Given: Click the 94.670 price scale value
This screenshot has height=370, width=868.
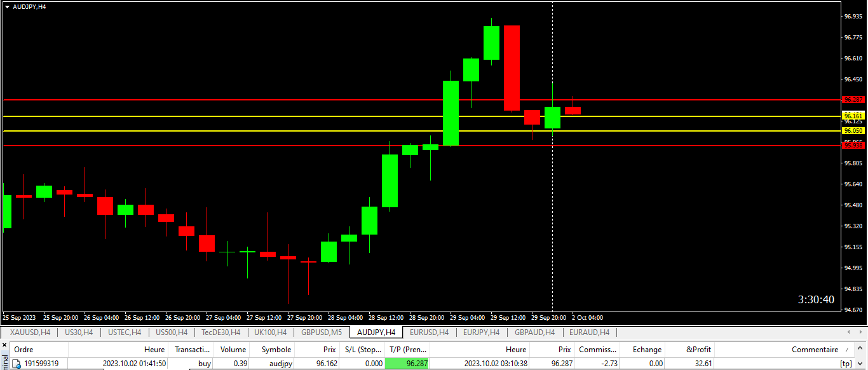Looking at the screenshot, I should [x=853, y=310].
